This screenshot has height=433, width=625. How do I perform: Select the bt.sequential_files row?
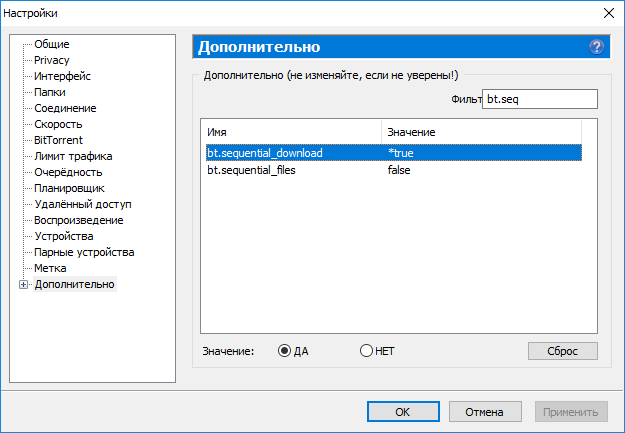pyautogui.click(x=265, y=170)
